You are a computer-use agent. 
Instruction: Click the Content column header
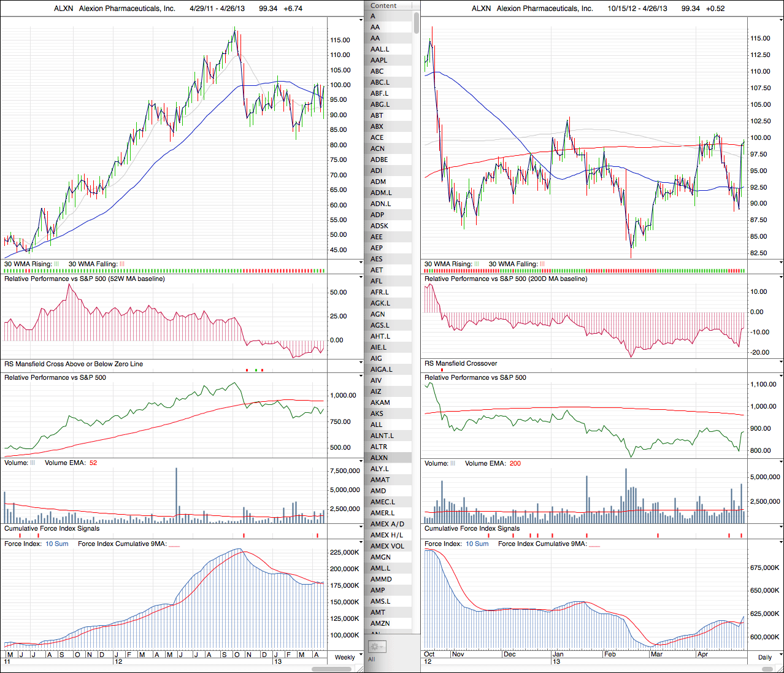384,6
